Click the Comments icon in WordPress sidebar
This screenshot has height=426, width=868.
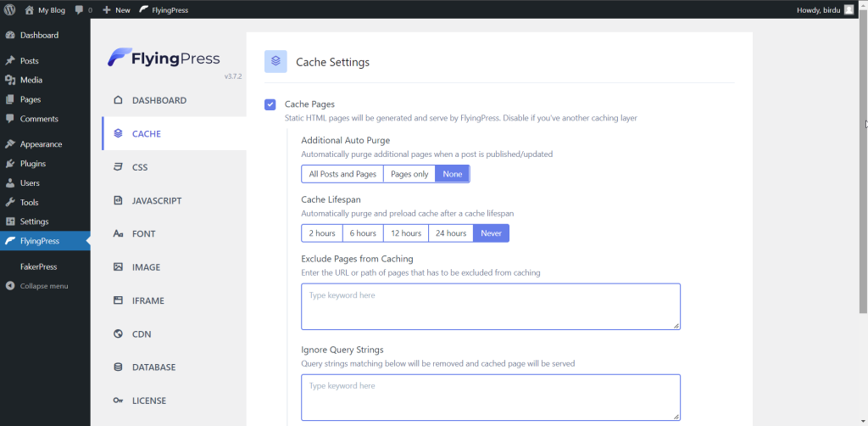click(10, 119)
